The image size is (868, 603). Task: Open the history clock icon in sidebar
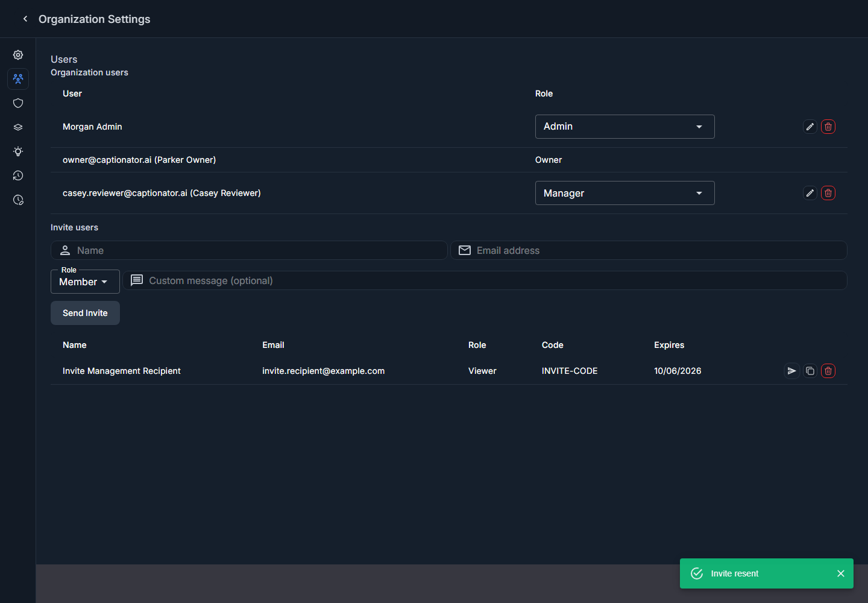(18, 175)
